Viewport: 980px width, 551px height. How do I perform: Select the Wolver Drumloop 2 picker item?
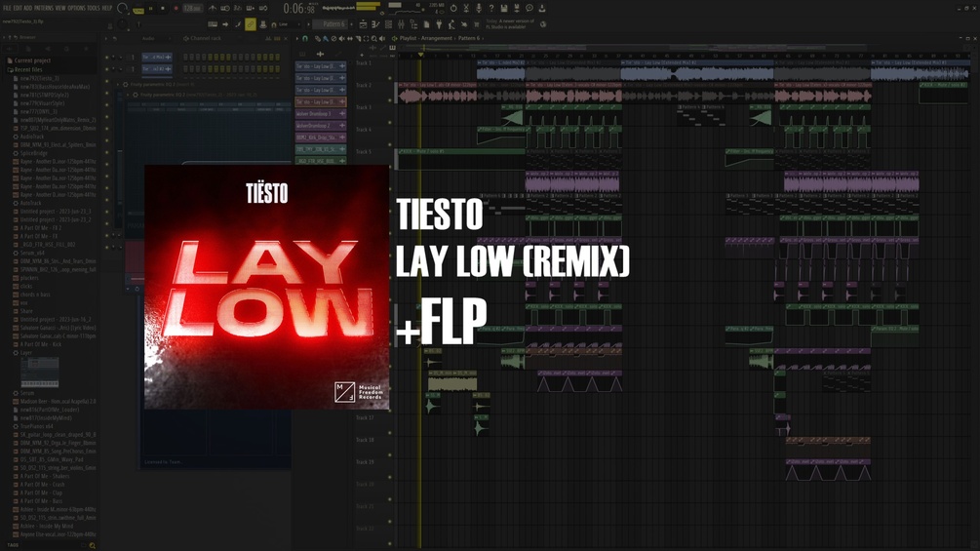[321, 126]
